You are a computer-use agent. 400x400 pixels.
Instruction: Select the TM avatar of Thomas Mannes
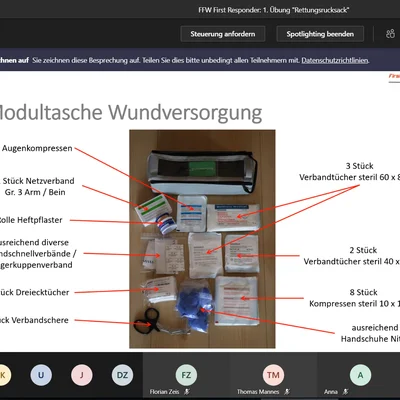273,375
